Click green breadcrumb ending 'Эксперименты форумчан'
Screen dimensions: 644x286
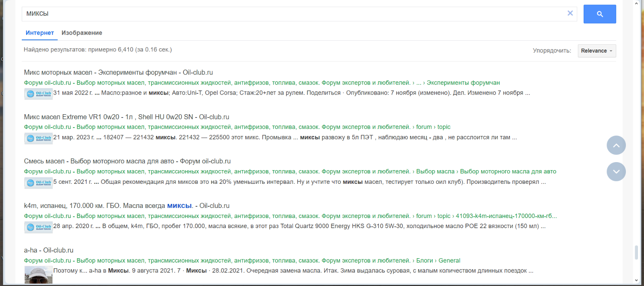coord(262,83)
